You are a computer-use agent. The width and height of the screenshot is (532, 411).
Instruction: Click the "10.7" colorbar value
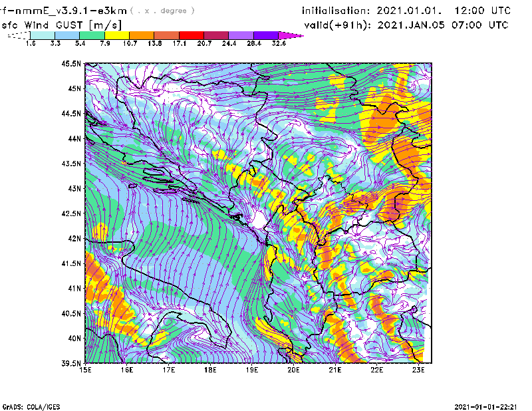(x=130, y=43)
